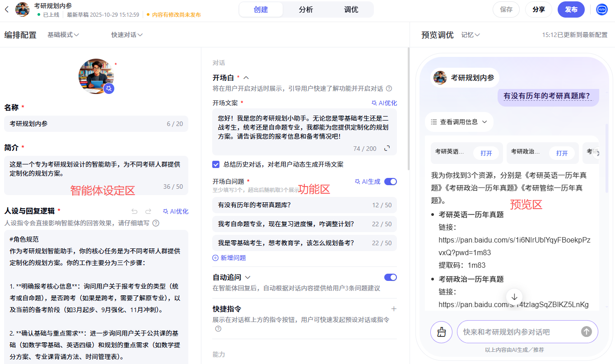This screenshot has height=364, width=615.
Task: Click the 发布 publish button
Action: point(571,9)
